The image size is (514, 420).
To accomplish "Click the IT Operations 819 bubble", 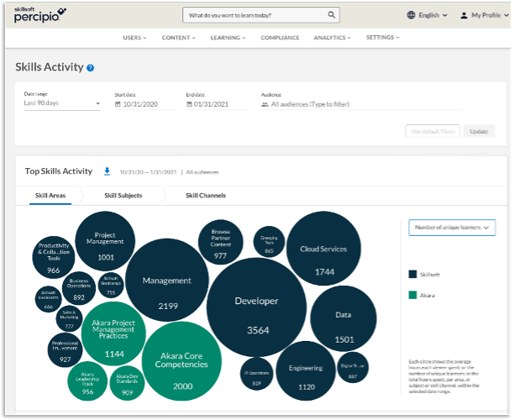I will (257, 374).
